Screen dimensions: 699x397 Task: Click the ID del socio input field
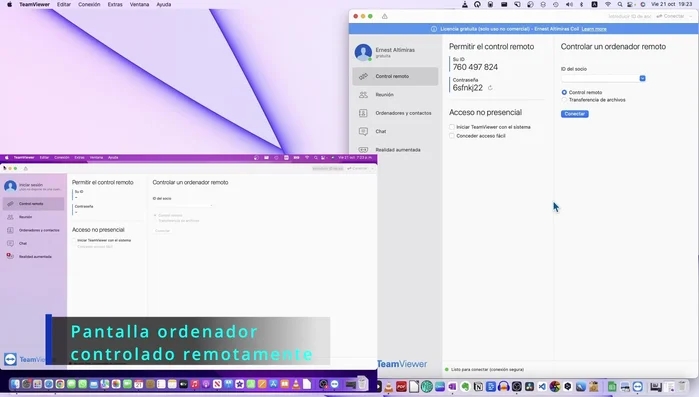[600, 78]
